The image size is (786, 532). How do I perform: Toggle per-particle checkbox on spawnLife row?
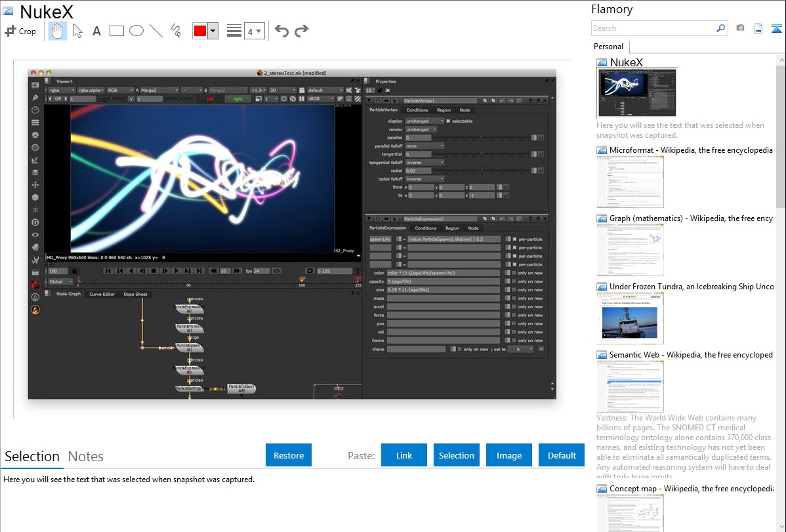coord(514,239)
